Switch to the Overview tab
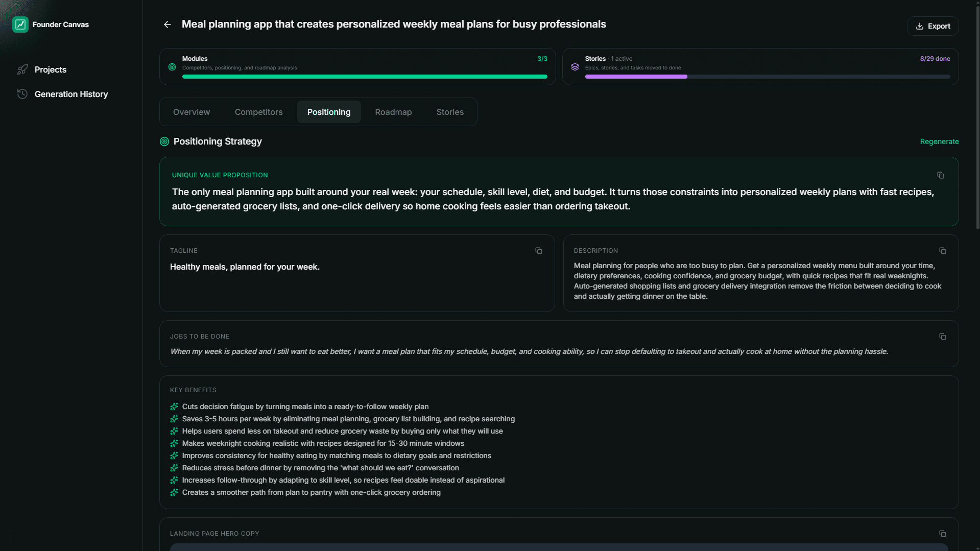Screen dimensions: 980x551 191,112
